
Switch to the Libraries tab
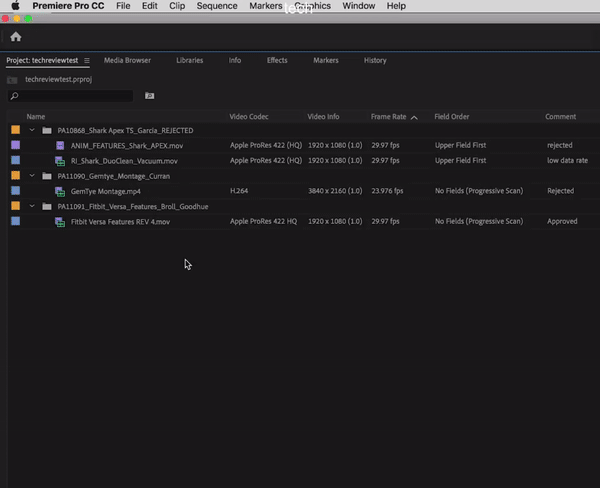coord(189,60)
